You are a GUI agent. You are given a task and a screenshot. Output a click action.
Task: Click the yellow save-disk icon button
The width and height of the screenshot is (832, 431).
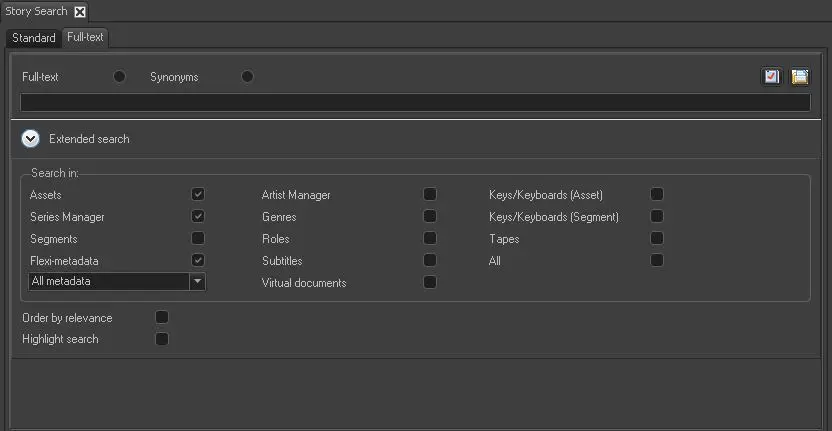point(800,77)
